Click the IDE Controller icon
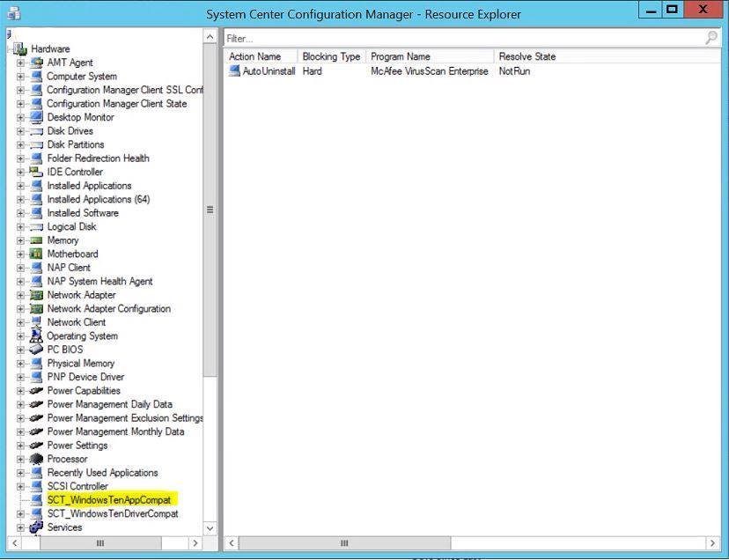The image size is (729, 560). click(36, 172)
